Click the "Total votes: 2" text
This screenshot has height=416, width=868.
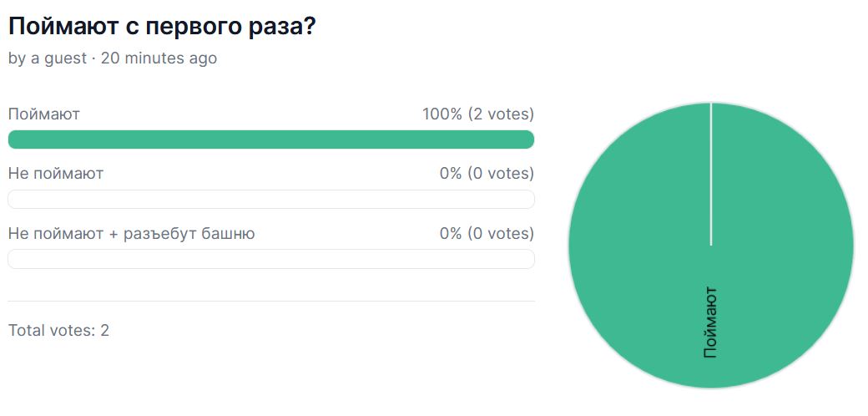tap(58, 331)
